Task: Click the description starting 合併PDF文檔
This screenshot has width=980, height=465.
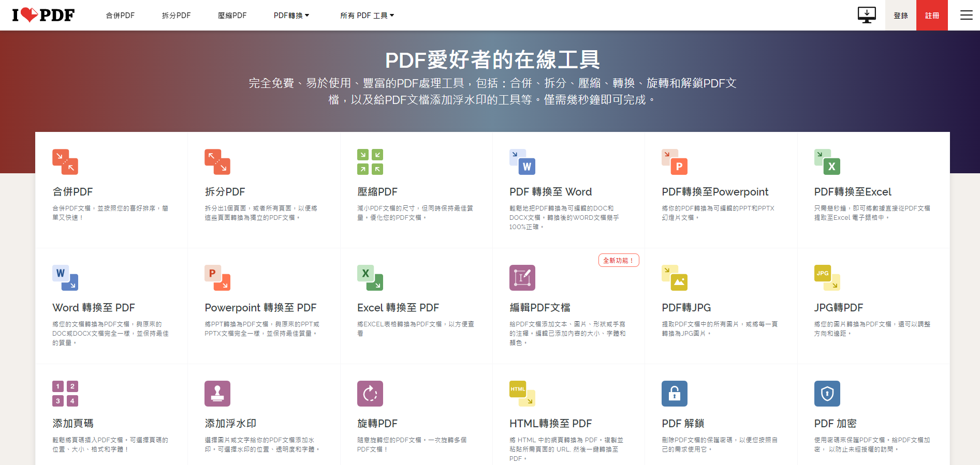Action: pos(110,213)
